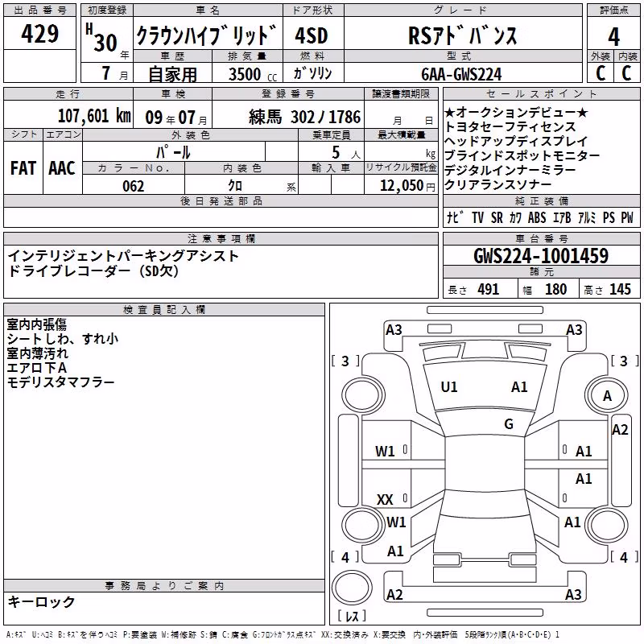Click sales point ブラインドスポットモニター
The image size is (644, 644).
point(522,155)
